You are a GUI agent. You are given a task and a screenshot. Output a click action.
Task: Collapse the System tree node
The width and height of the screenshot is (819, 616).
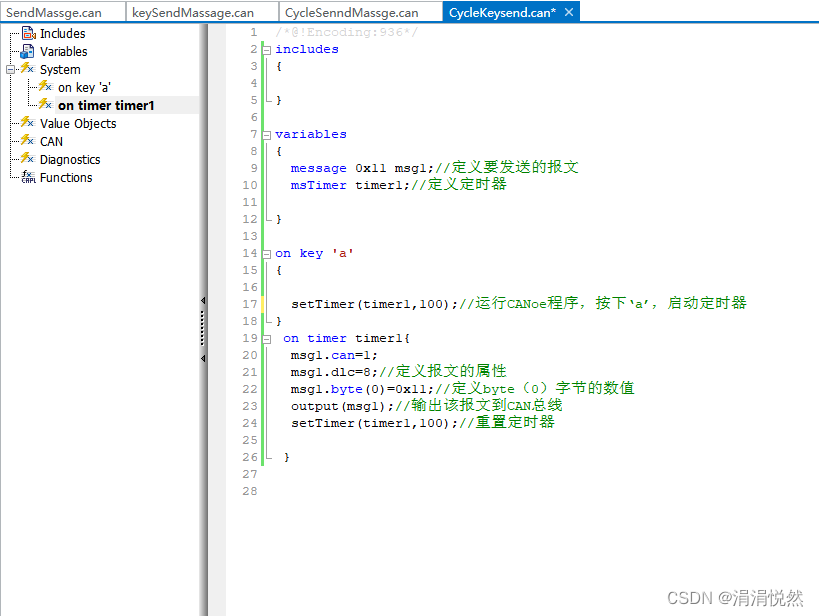click(8, 69)
